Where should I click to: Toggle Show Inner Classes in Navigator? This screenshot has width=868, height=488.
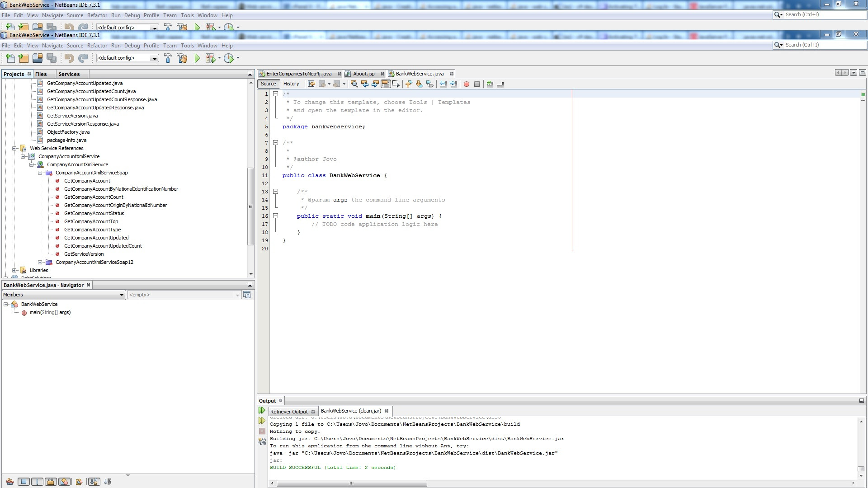point(64,482)
